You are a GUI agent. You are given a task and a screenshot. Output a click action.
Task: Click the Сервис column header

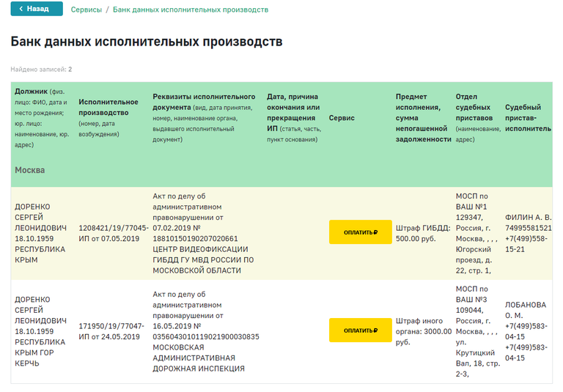tap(342, 118)
